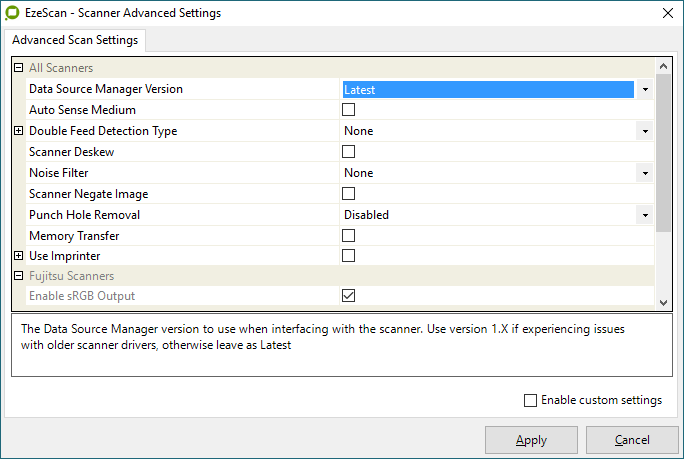Expand Double Feed Detection Type row
Screen dimensions: 684x459
tap(19, 131)
